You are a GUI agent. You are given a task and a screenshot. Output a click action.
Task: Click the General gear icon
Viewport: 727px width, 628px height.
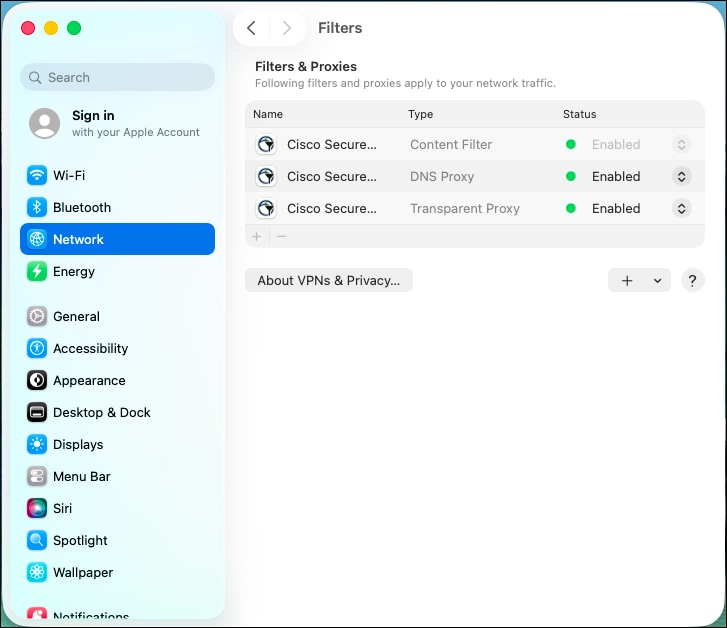pyautogui.click(x=37, y=316)
